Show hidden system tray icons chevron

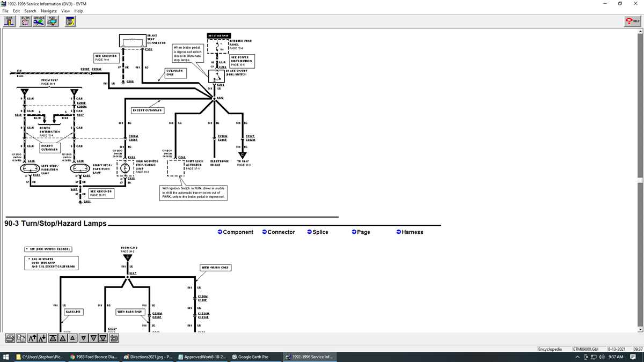[578, 357]
